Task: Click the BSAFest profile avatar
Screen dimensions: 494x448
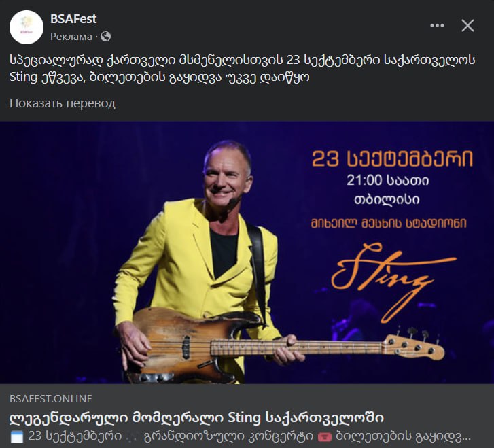Action: [x=27, y=27]
